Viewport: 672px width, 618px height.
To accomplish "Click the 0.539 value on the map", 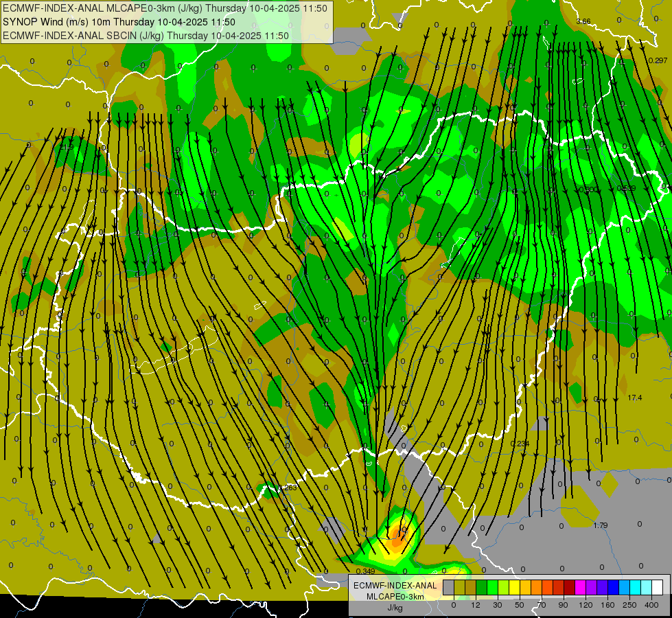I will click(x=626, y=188).
